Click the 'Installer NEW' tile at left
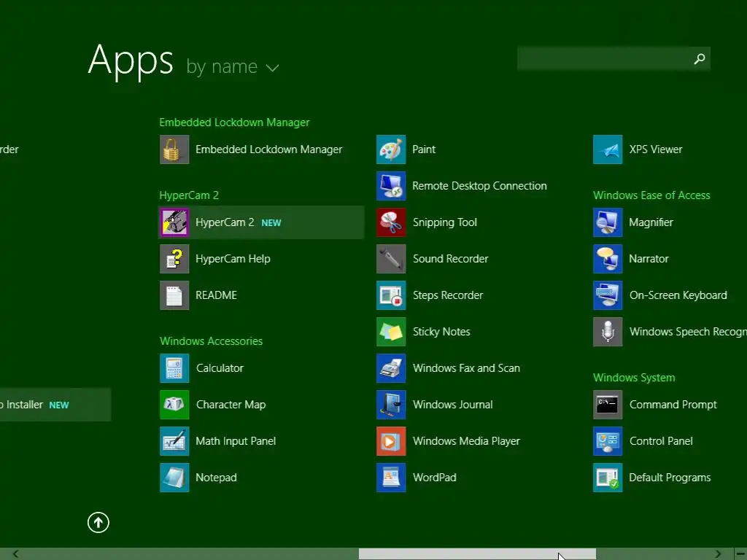 [55, 405]
